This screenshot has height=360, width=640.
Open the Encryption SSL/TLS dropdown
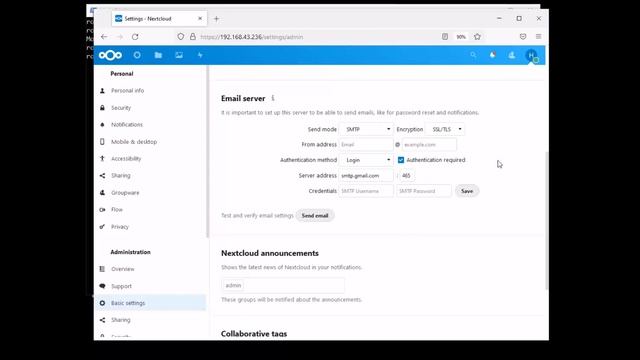click(x=445, y=129)
